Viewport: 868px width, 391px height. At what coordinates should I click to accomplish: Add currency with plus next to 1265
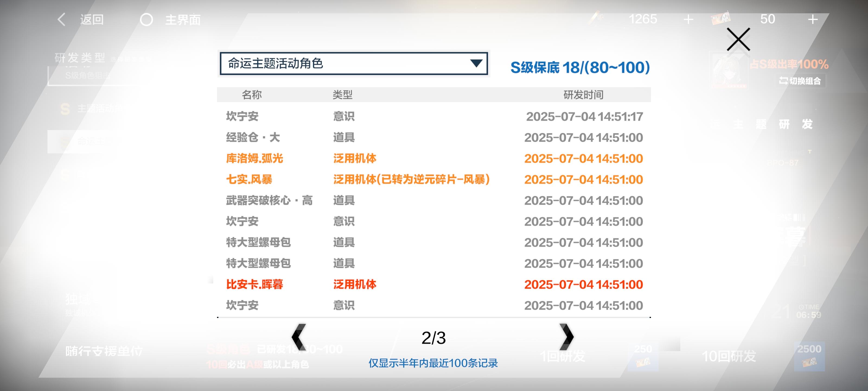[x=688, y=19]
